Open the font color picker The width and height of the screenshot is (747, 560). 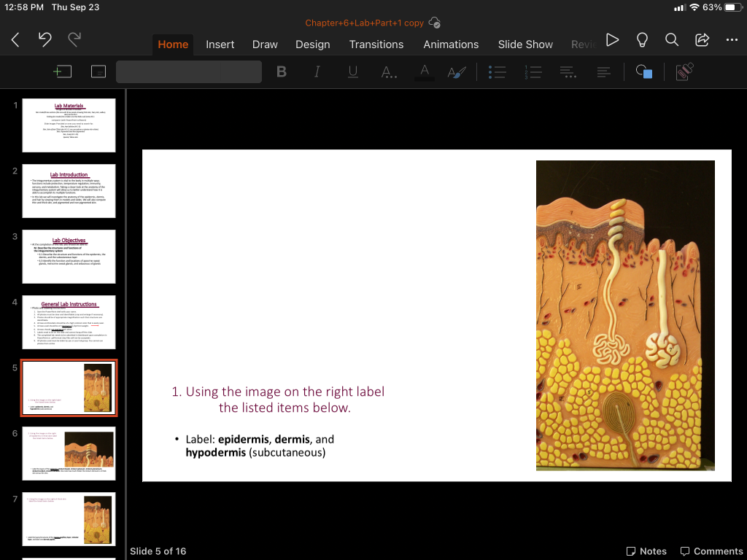[425, 71]
